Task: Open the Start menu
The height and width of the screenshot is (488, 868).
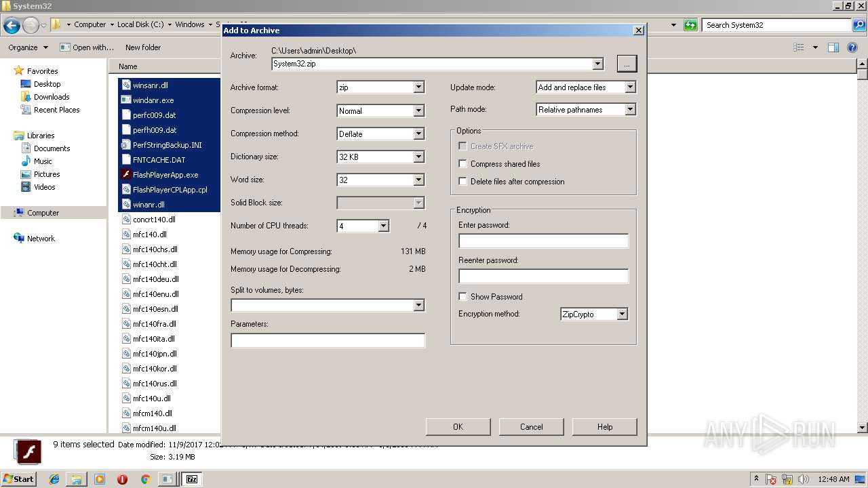Action: pos(18,479)
